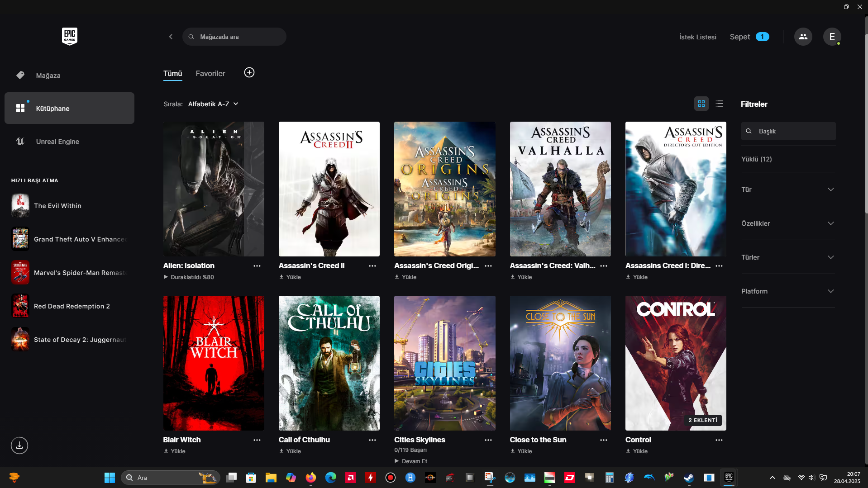Open the account profile E avatar
This screenshot has height=488, width=868.
(x=832, y=37)
